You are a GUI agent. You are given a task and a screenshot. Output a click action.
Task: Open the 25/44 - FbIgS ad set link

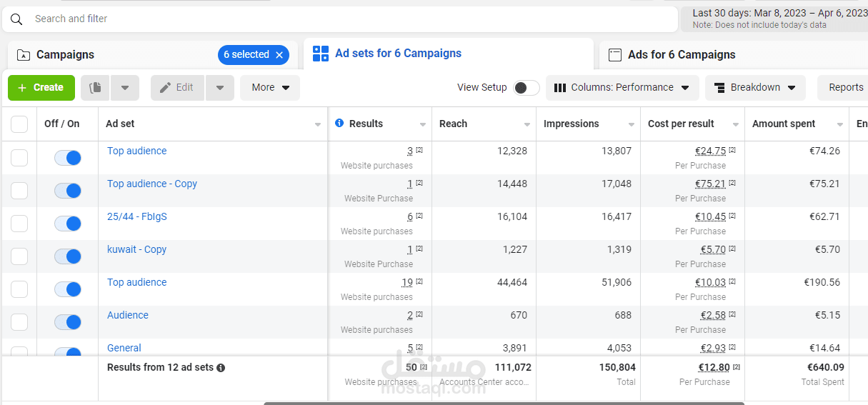(137, 216)
